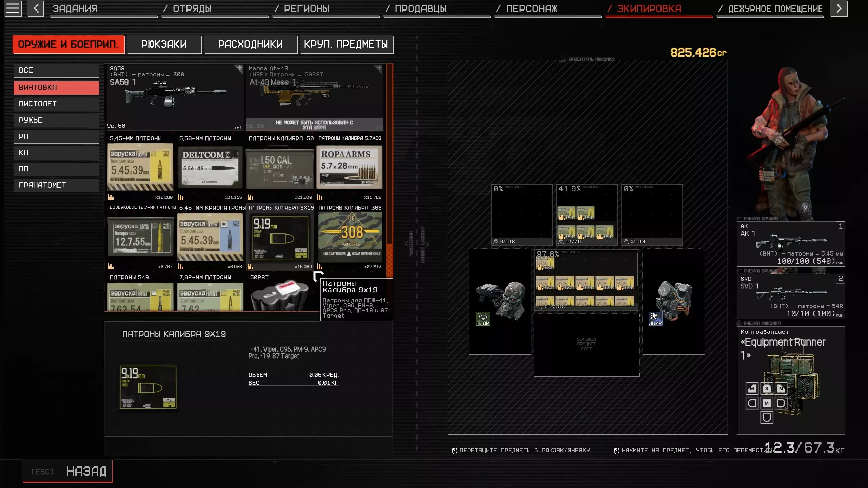Click plus icon on SA58 rifle card

tap(239, 69)
